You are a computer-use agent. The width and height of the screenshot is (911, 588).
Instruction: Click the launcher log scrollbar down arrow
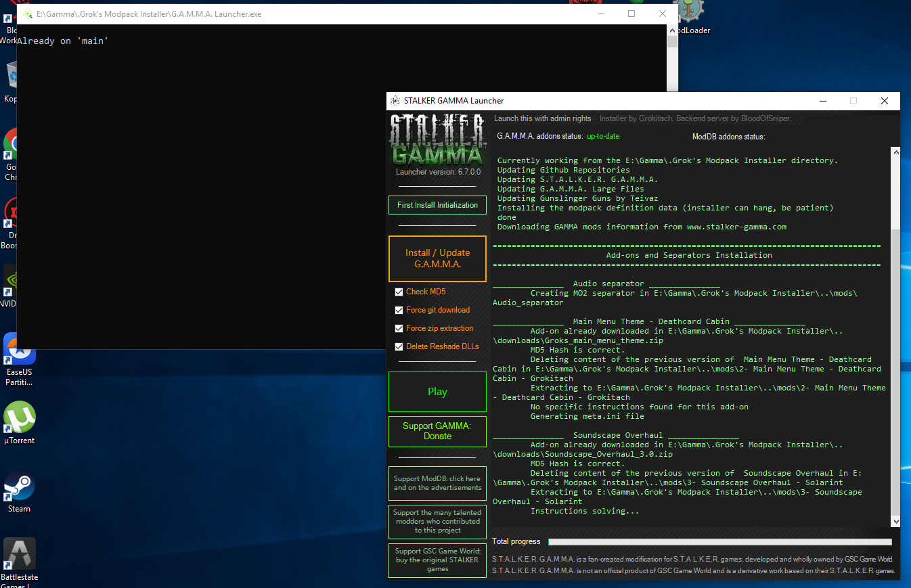click(896, 522)
